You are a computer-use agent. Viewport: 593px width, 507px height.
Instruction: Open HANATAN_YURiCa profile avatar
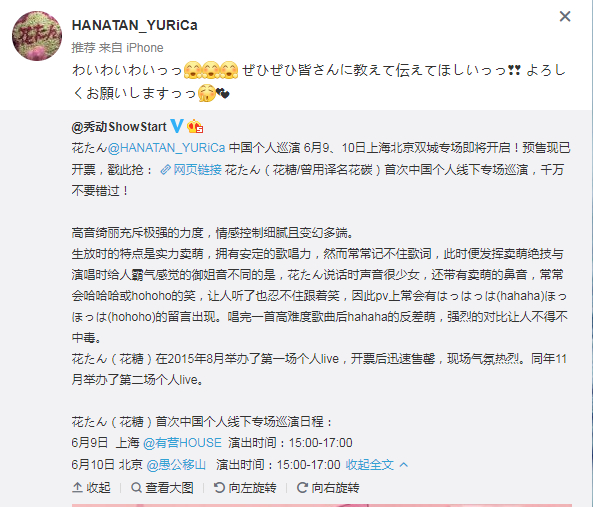click(37, 36)
